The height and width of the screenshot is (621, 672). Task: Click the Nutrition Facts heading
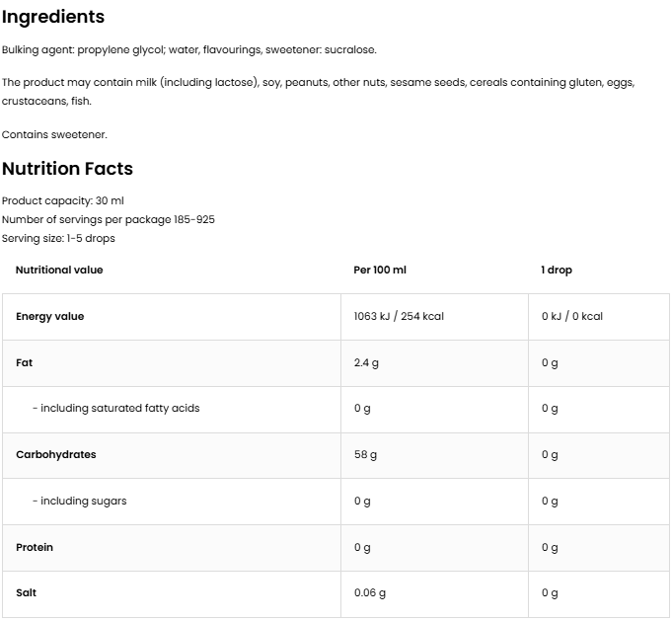point(67,169)
